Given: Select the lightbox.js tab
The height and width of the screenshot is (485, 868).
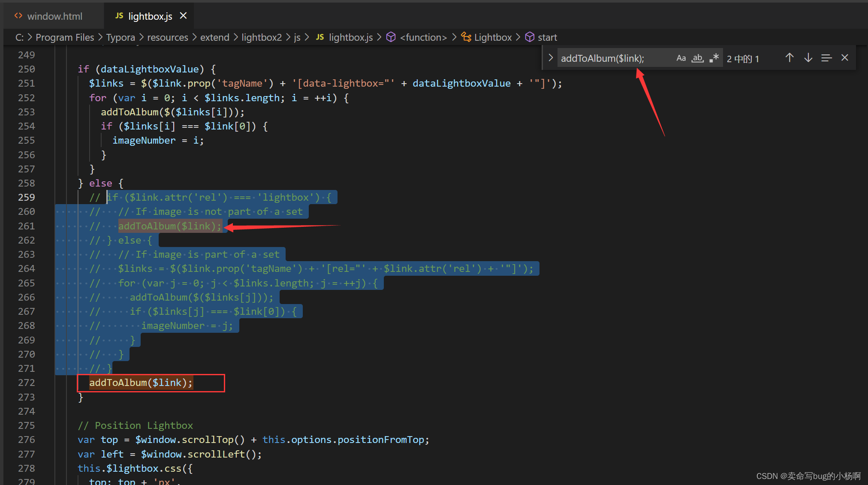Looking at the screenshot, I should [150, 16].
